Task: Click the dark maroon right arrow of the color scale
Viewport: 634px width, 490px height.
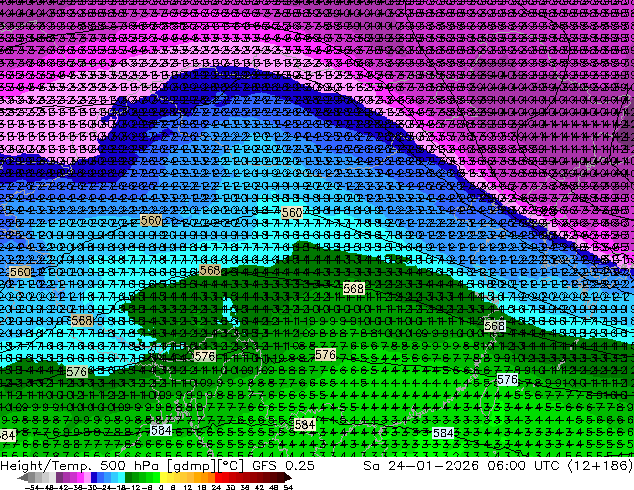Action: 288,477
